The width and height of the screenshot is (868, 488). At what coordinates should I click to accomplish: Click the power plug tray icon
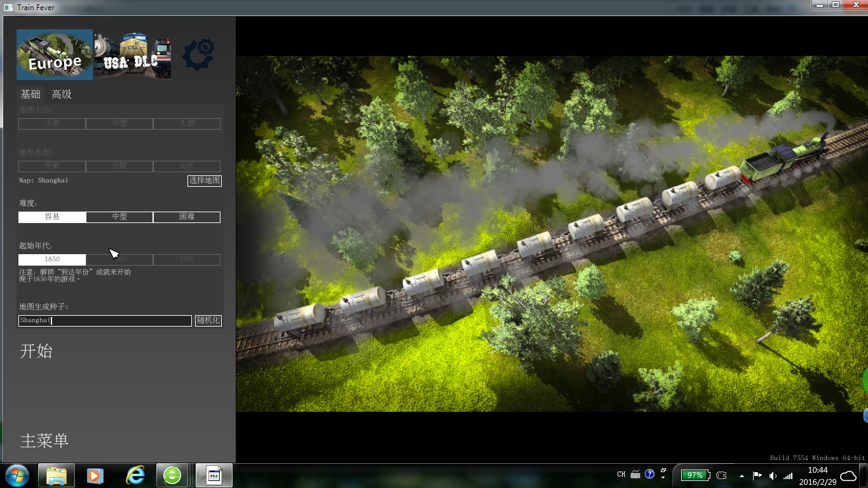pos(721,475)
